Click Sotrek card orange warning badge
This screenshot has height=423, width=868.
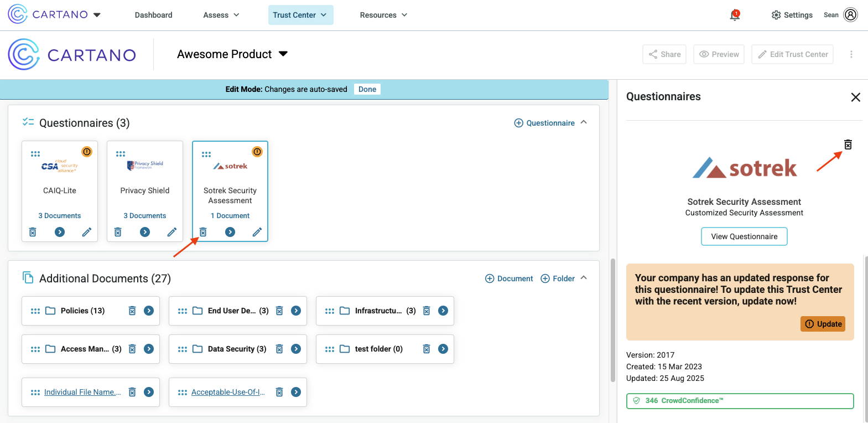pos(257,152)
